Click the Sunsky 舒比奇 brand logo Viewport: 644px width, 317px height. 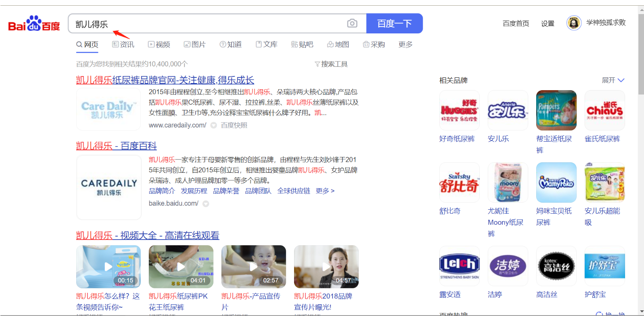[460, 182]
